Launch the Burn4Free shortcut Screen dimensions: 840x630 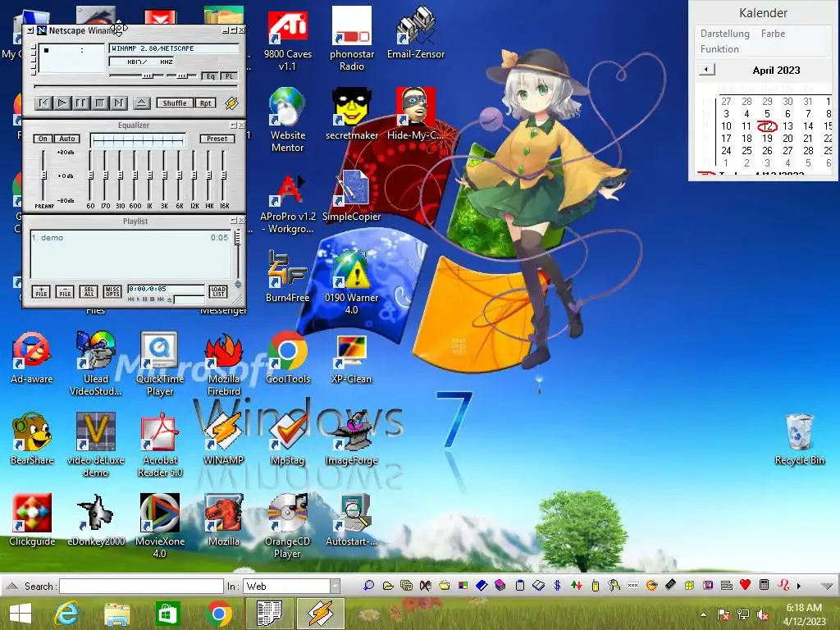pyautogui.click(x=288, y=276)
